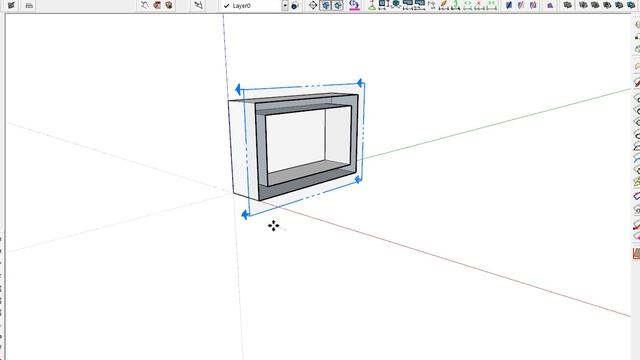Select the Intersect solid tool

click(583, 5)
